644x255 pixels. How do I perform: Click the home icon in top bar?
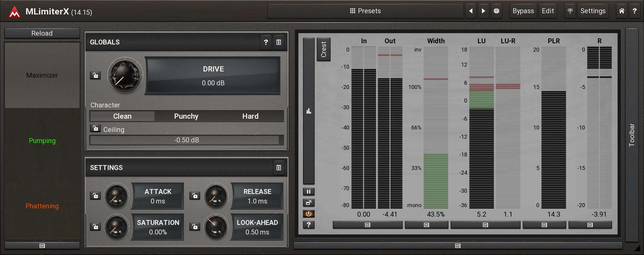(x=622, y=11)
